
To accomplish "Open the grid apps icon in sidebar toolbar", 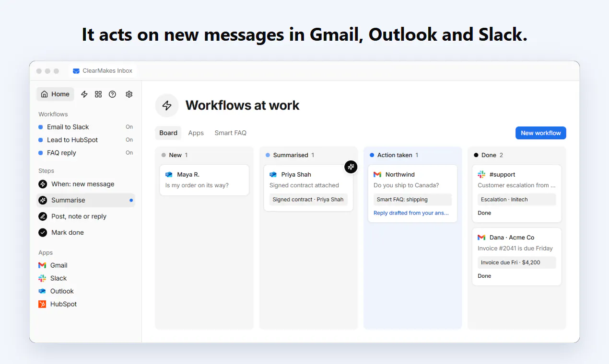I will tap(98, 94).
